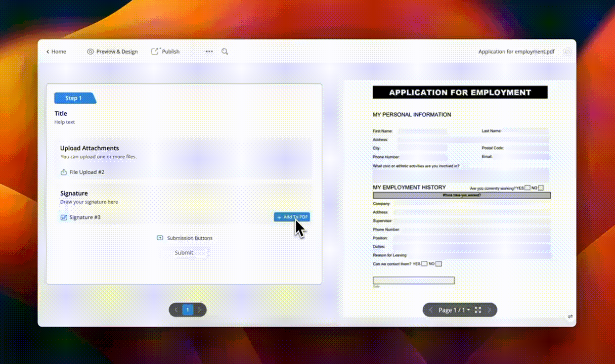Click the Date field in the PDF

click(x=413, y=281)
